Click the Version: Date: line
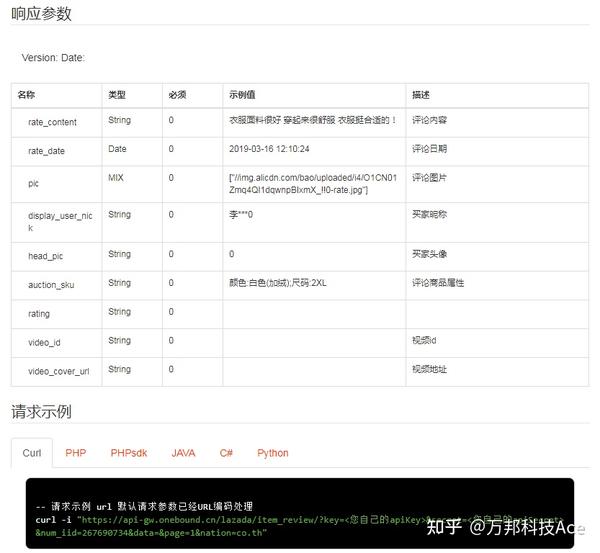This screenshot has height=553, width=600. click(53, 58)
